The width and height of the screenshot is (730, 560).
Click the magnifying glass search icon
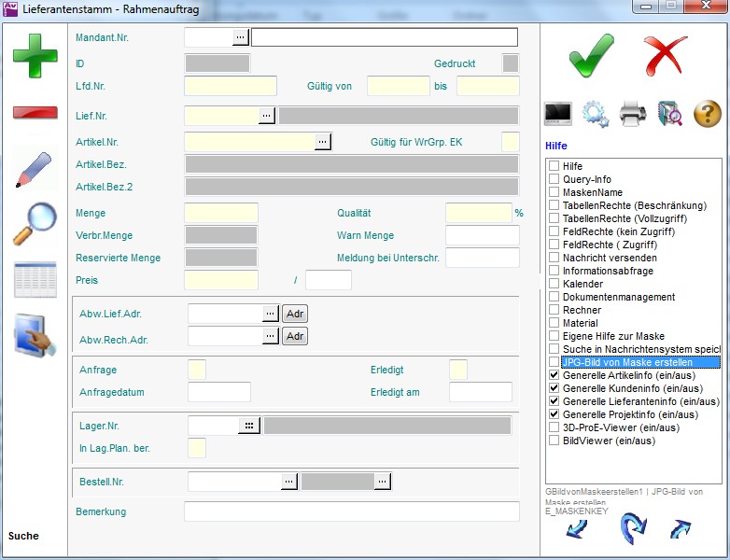coord(34,224)
